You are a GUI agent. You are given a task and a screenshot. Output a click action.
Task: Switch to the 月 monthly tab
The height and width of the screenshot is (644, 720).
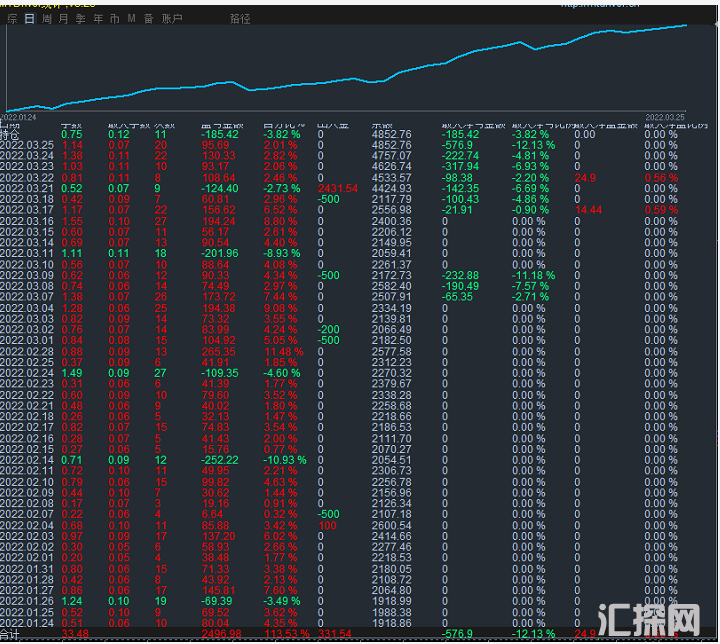63,19
